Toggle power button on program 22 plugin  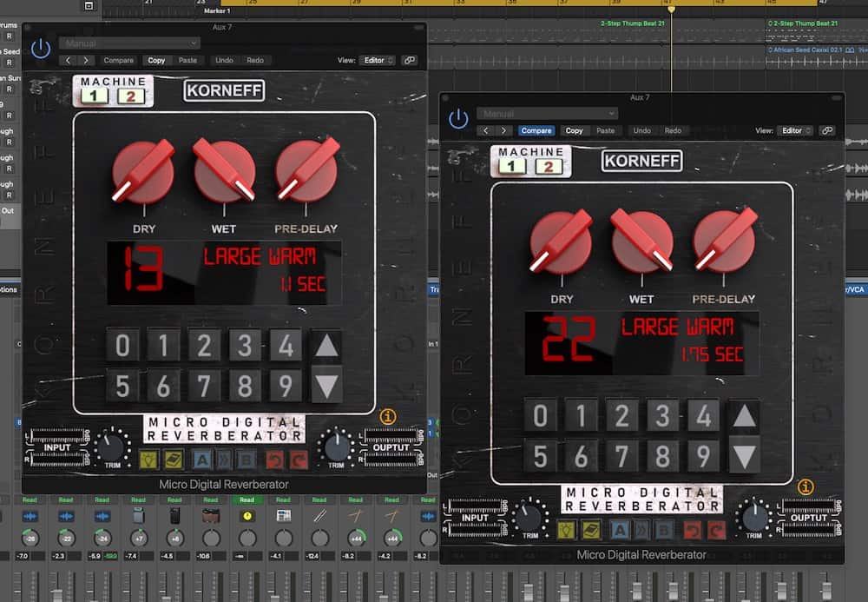click(458, 119)
